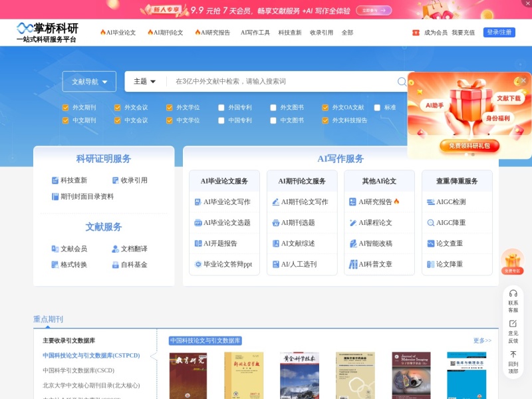Click the 掌桥科研 logo
The image size is (532, 399).
click(x=47, y=33)
